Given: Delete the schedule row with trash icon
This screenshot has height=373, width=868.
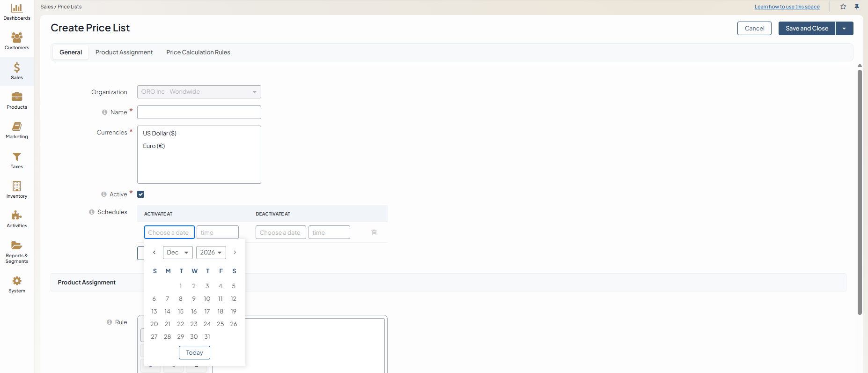Looking at the screenshot, I should click(x=374, y=232).
